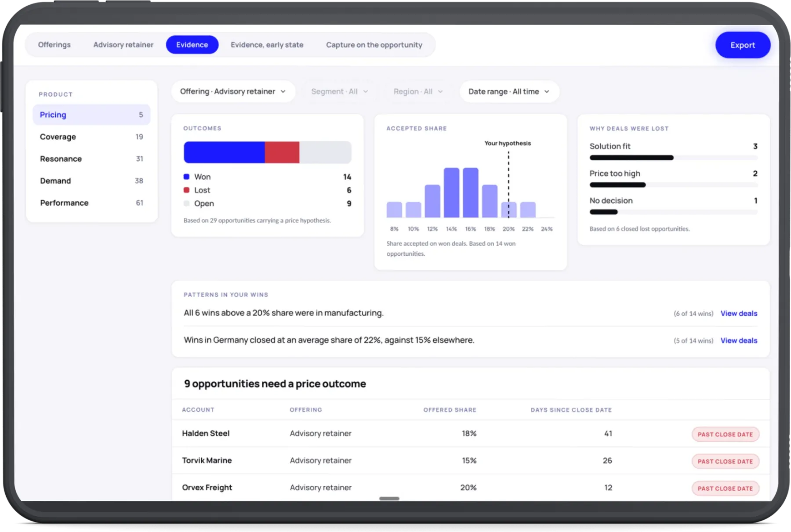Click red Lost segment of outcomes bar
791x532 pixels.
point(282,152)
